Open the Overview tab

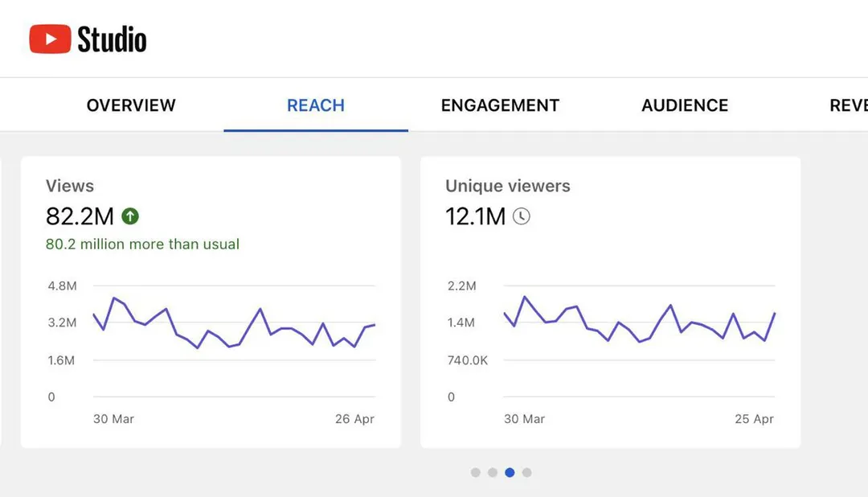(131, 105)
